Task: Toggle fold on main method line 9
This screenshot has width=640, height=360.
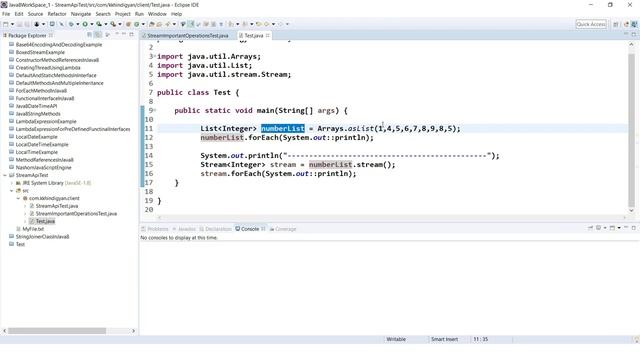Action: tap(155, 110)
